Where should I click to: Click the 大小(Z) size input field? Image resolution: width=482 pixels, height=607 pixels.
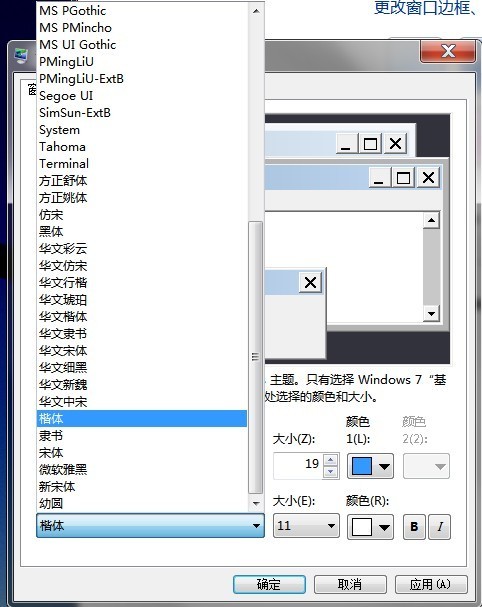298,466
